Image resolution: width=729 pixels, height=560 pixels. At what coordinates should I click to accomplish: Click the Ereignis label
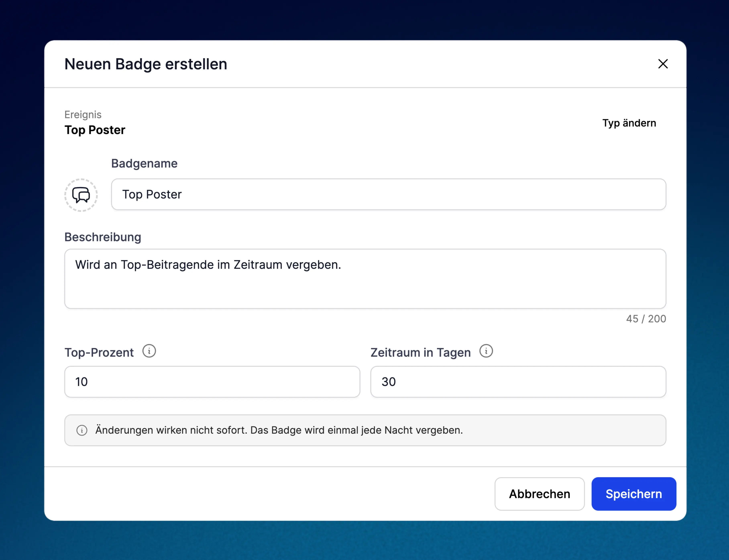click(83, 115)
